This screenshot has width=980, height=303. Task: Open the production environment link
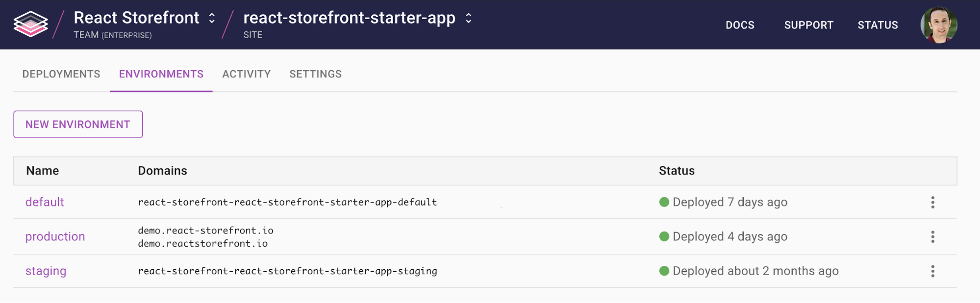[55, 236]
